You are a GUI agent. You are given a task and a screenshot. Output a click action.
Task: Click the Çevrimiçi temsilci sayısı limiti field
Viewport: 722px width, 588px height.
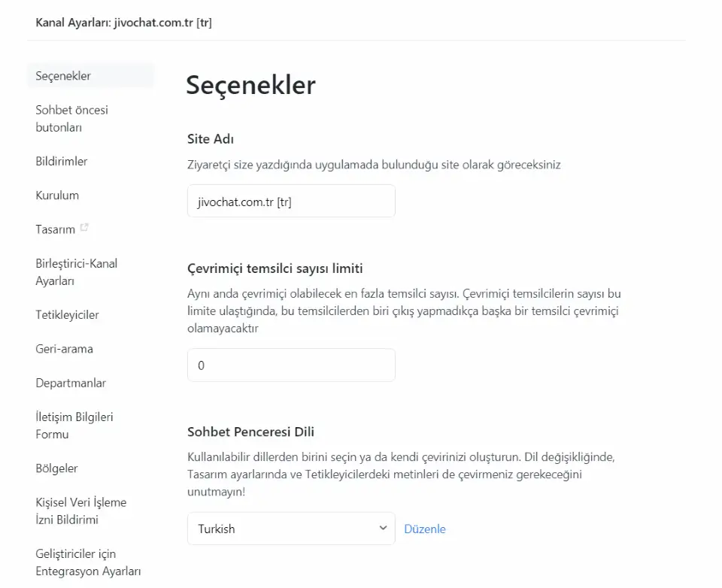tap(290, 365)
